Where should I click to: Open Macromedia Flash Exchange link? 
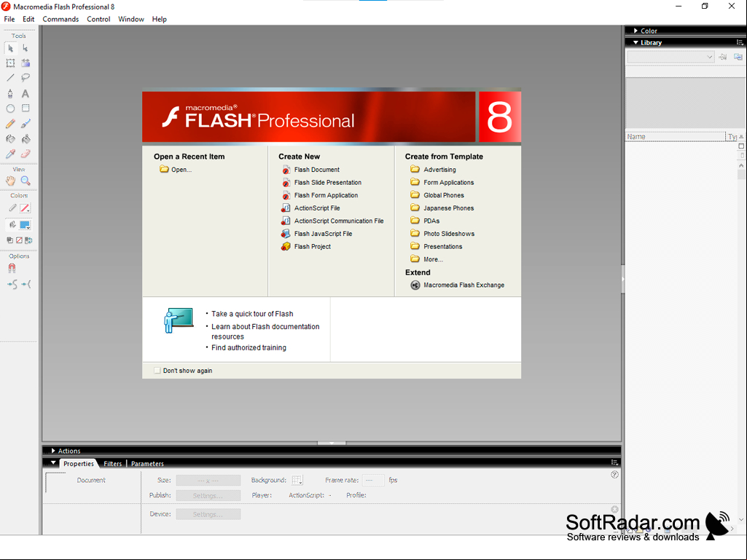click(x=458, y=285)
